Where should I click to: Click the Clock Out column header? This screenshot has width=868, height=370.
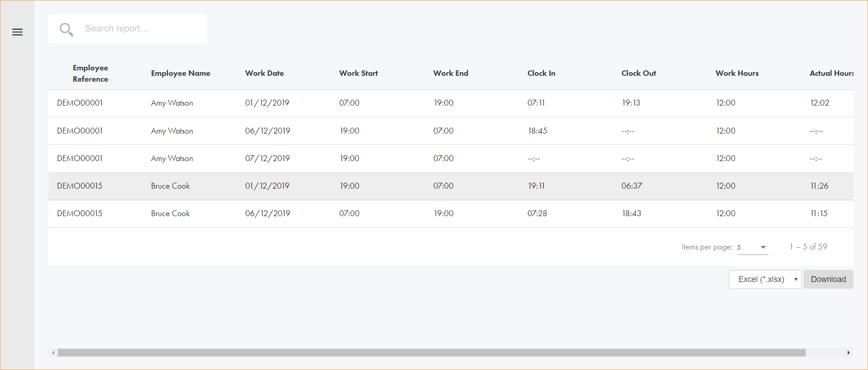click(x=638, y=73)
